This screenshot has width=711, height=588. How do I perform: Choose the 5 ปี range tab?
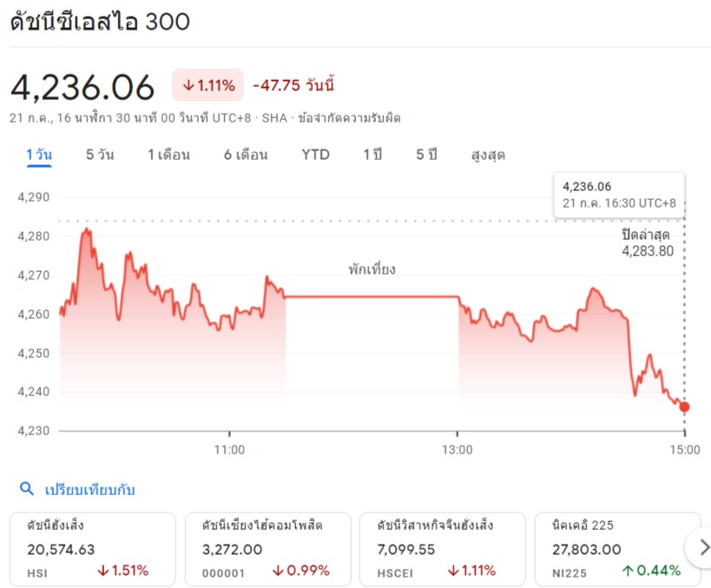[427, 155]
